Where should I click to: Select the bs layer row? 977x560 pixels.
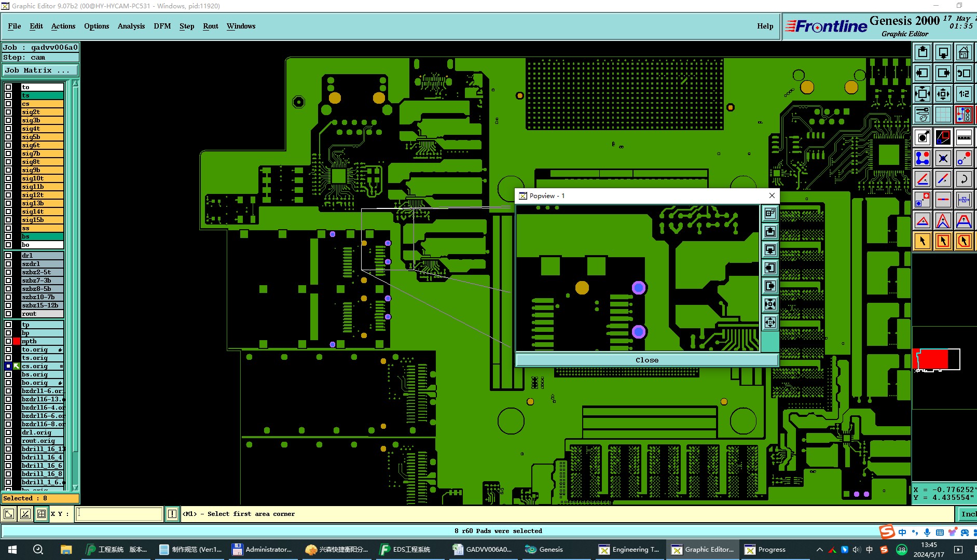tap(42, 236)
